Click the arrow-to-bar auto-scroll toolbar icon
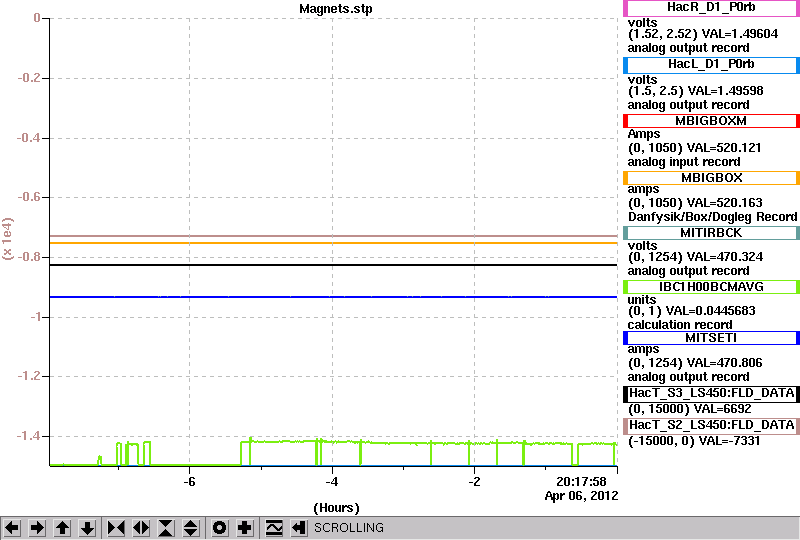 pyautogui.click(x=299, y=528)
